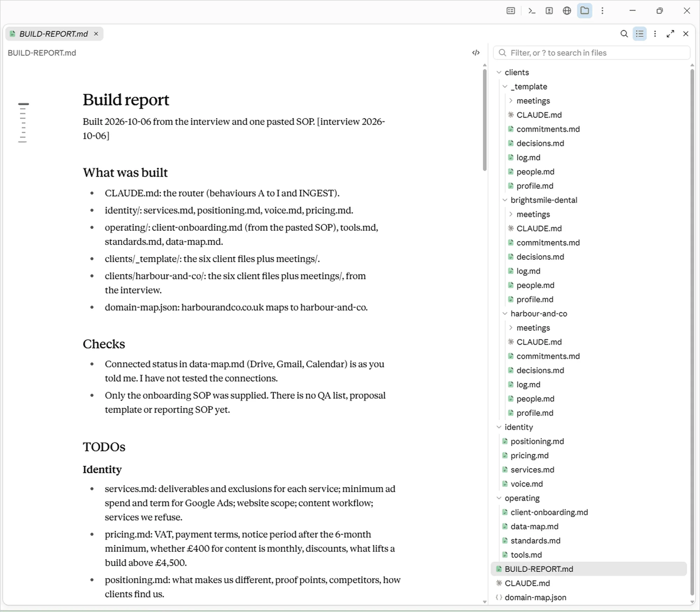Open title bar three-dot overflow menu
The width and height of the screenshot is (700, 612).
602,11
